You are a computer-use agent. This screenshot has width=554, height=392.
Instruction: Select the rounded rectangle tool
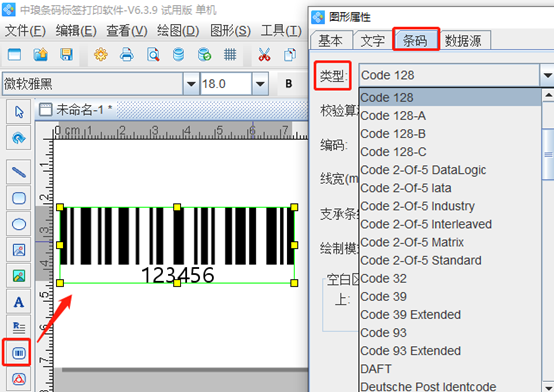19,198
